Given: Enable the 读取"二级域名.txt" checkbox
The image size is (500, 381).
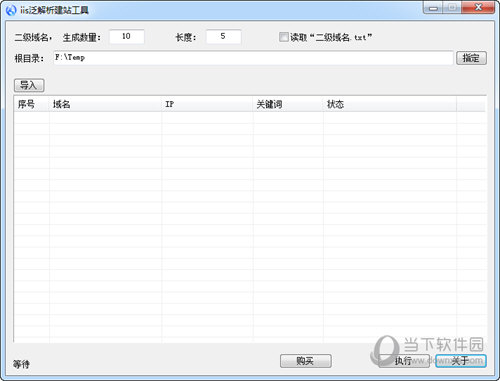Looking at the screenshot, I should [284, 37].
